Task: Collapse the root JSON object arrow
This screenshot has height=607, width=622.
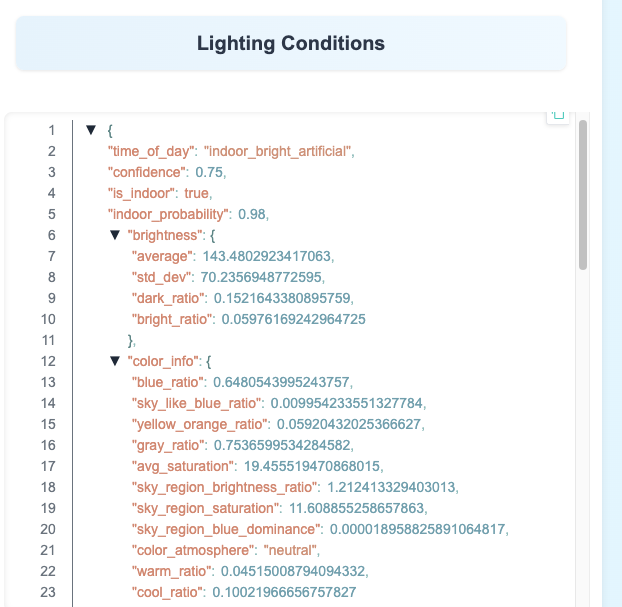Action: [91, 130]
